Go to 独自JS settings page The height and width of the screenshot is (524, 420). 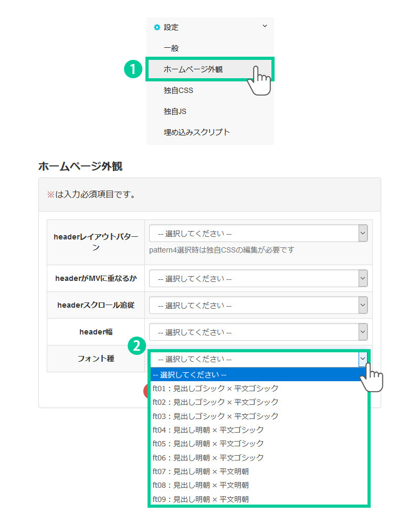pos(175,111)
